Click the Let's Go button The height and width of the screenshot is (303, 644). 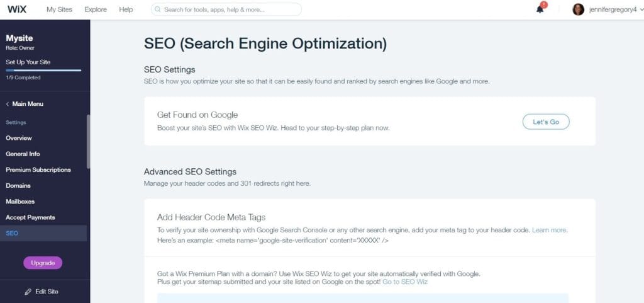tap(545, 122)
